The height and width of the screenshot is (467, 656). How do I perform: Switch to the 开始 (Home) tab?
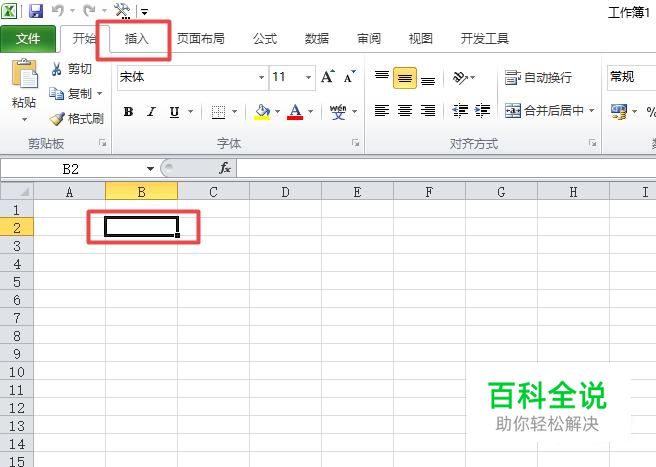coord(84,39)
